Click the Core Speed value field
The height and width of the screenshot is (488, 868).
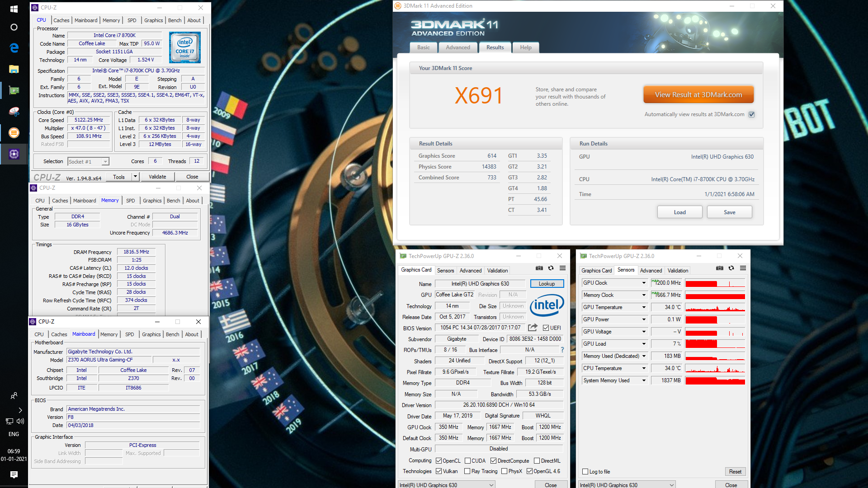(89, 120)
